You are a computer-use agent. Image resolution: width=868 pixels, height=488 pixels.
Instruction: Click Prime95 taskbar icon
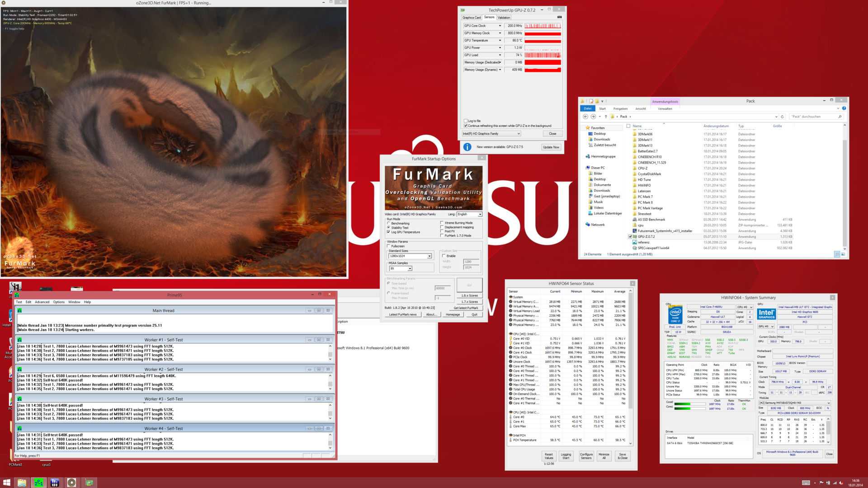click(x=38, y=483)
